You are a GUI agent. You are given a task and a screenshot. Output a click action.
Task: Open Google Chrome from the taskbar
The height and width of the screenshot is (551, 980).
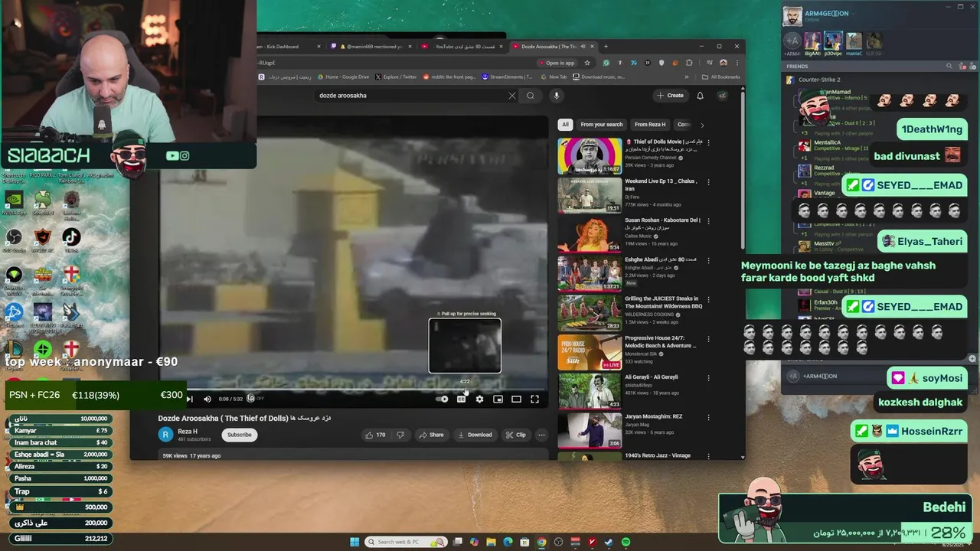(541, 542)
